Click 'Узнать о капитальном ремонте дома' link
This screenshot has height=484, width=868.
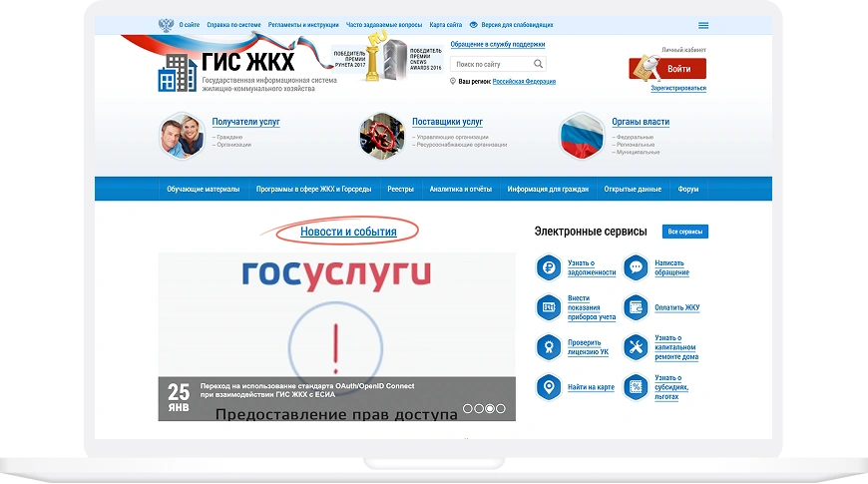point(676,347)
